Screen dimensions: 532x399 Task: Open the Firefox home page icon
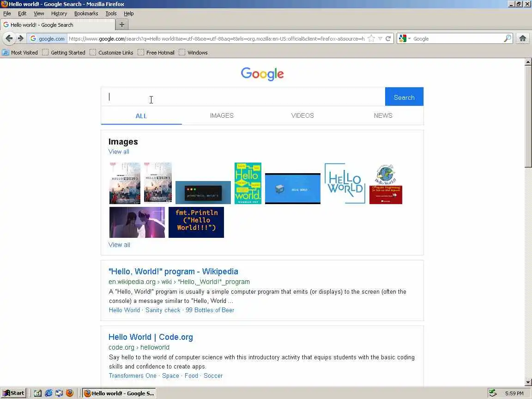pos(523,38)
